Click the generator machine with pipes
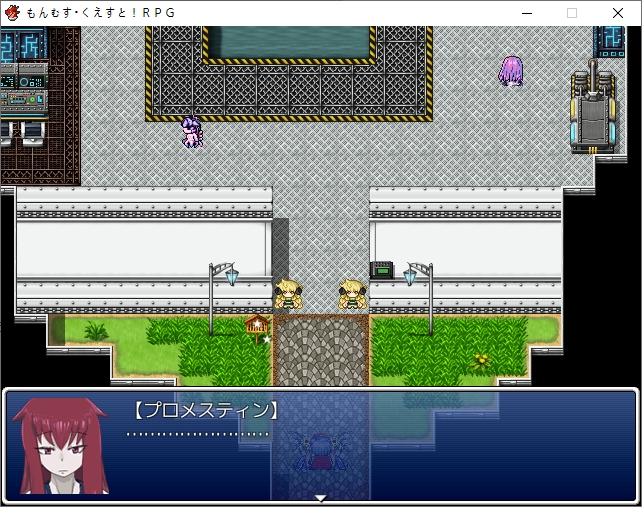Image resolution: width=642 pixels, height=507 pixels. [x=593, y=108]
